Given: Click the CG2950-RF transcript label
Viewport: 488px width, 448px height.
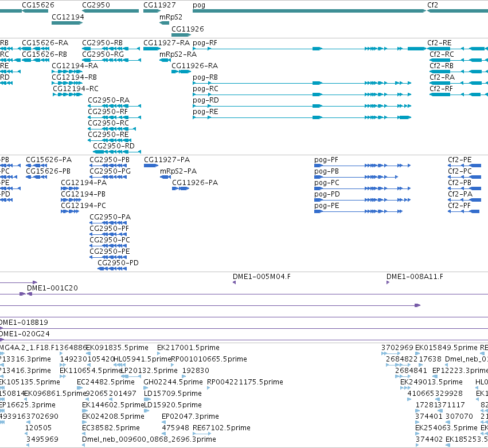Looking at the screenshot, I should [108, 112].
